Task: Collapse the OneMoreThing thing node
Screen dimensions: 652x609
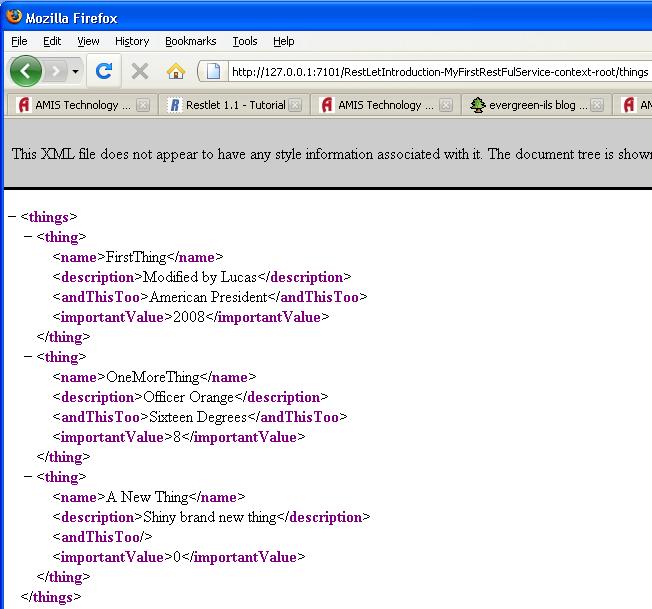Action: (x=27, y=357)
